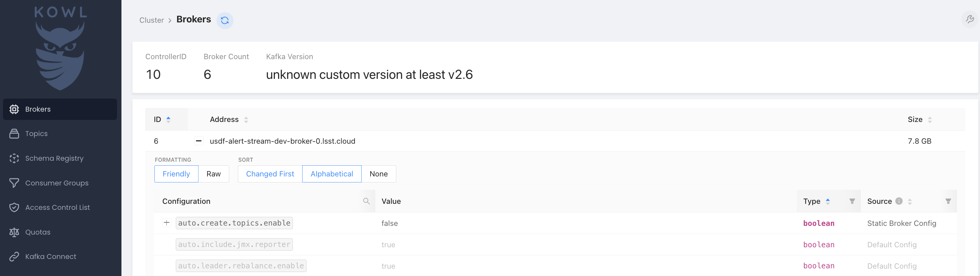Click the Broker Count value 6
The width and height of the screenshot is (980, 276).
207,75
